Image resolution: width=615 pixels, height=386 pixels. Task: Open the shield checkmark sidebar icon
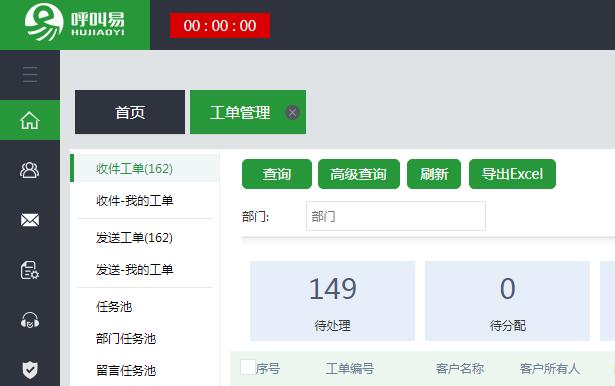[30, 370]
